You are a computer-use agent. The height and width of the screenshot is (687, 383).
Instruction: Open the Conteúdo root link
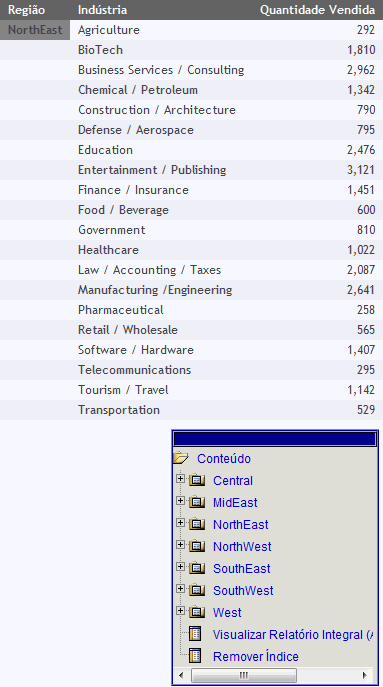pos(224,459)
